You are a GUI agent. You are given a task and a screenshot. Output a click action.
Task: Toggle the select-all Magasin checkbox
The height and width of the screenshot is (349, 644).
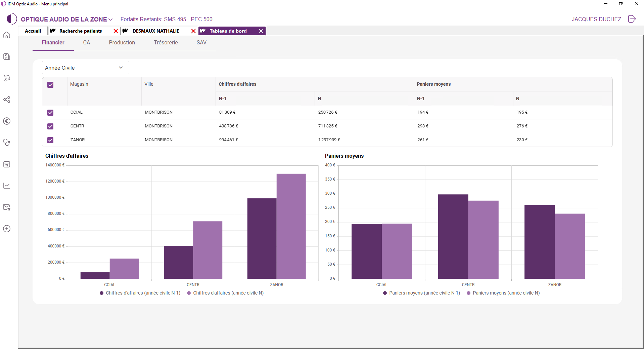point(50,85)
